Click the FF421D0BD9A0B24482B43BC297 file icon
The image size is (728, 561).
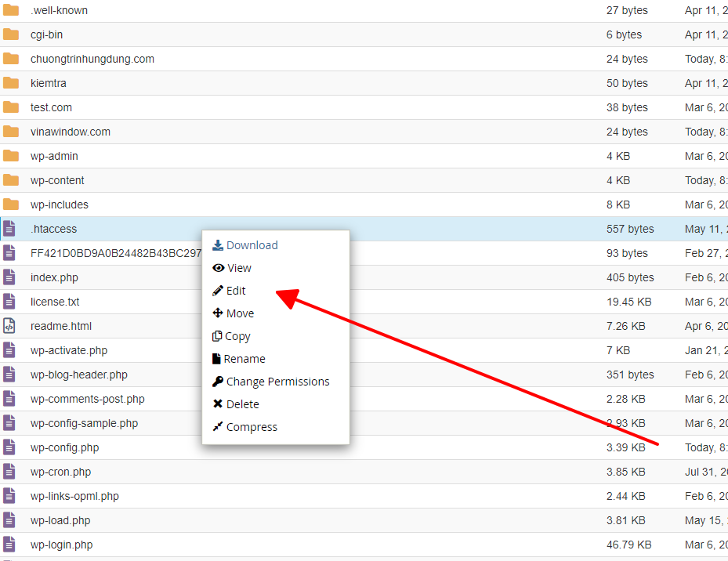(x=9, y=253)
